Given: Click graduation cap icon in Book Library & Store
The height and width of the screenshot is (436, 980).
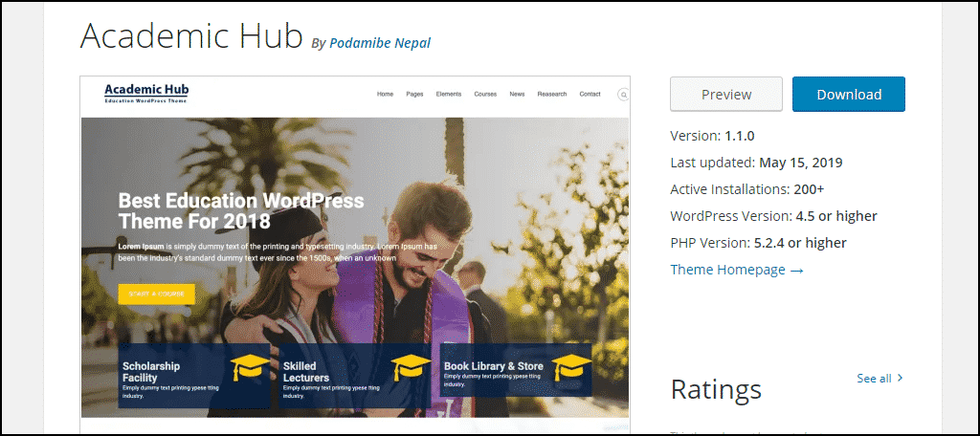Looking at the screenshot, I should (x=572, y=367).
